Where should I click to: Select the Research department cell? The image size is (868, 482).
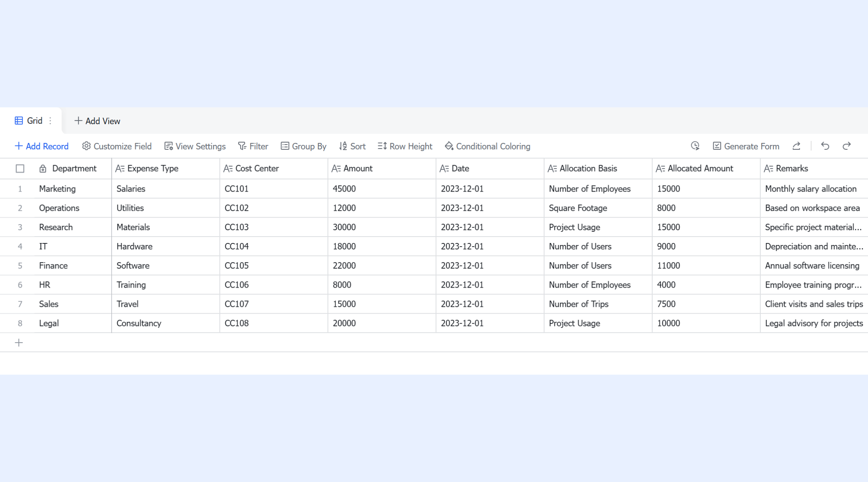(73, 227)
